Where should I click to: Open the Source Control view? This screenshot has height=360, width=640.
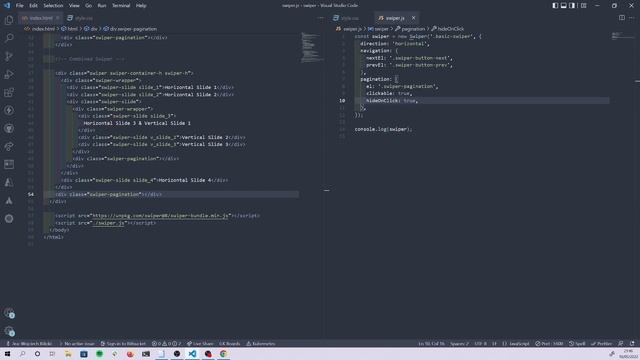[x=9, y=56]
